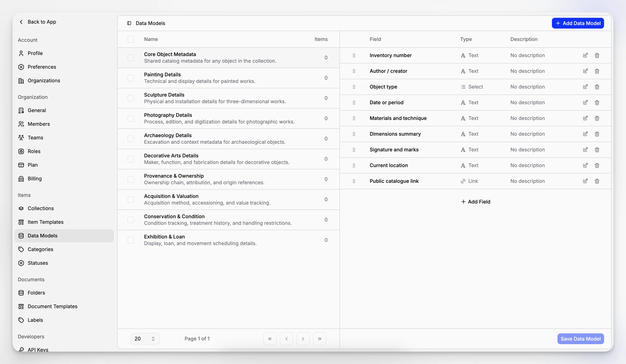Delete the Materials and technique field
Viewport: 626px width, 364px height.
597,118
